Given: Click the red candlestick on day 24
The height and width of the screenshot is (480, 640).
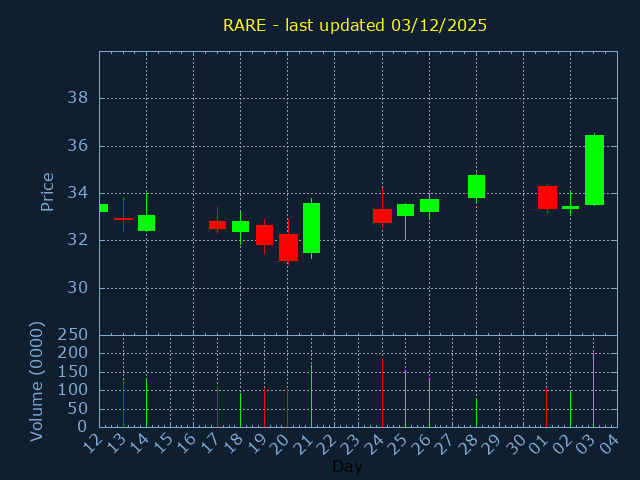Looking at the screenshot, I should [382, 216].
